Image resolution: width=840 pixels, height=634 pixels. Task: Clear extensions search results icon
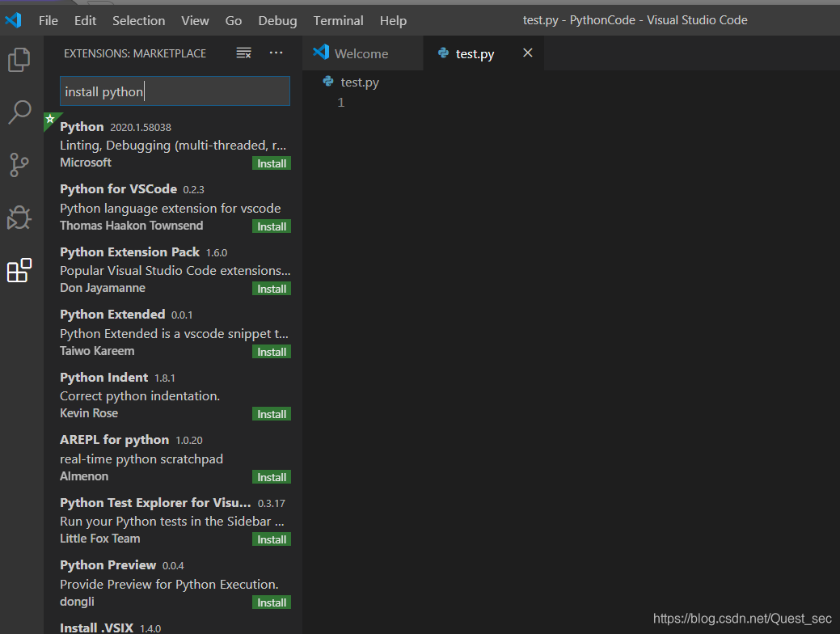[x=243, y=53]
